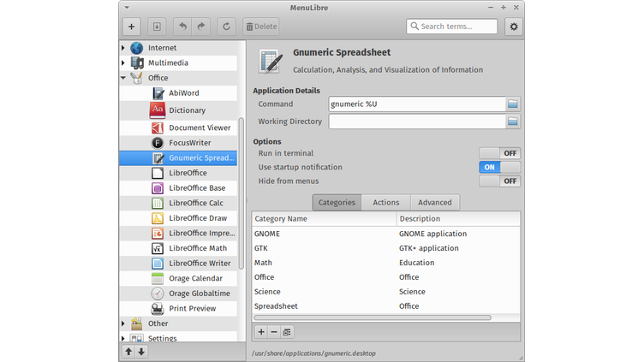Click the Delete button
This screenshot has width=644, height=362.
[261, 27]
